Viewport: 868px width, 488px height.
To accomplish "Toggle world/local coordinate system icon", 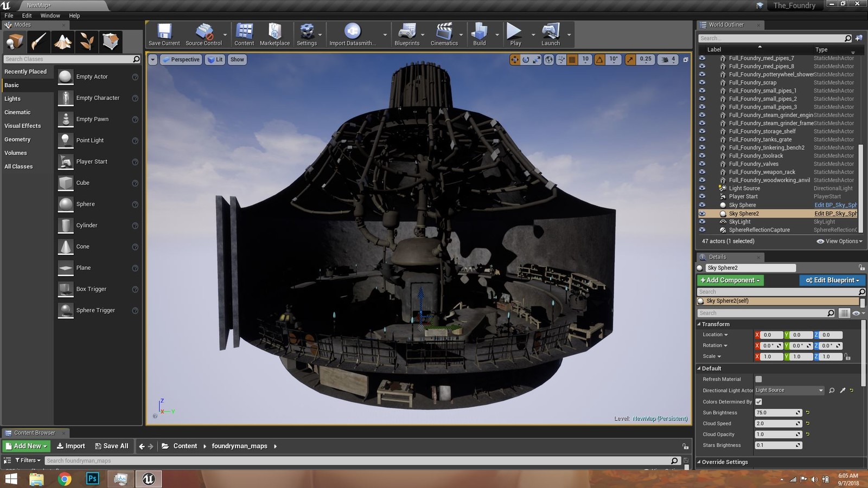I will click(x=549, y=60).
